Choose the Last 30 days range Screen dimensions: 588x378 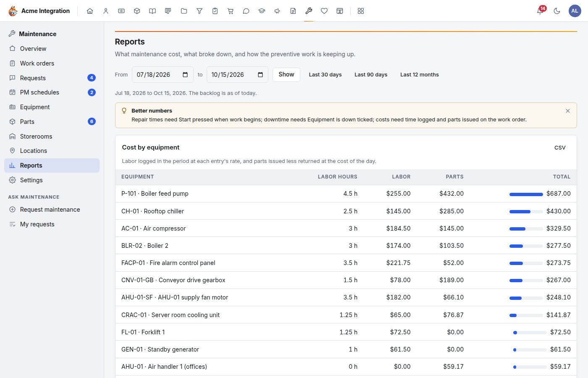pos(325,75)
